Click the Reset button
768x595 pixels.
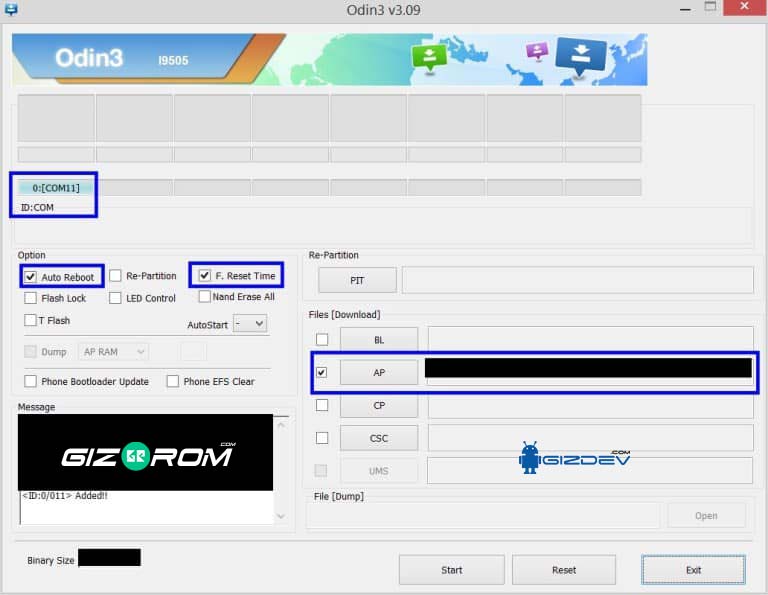tap(564, 570)
